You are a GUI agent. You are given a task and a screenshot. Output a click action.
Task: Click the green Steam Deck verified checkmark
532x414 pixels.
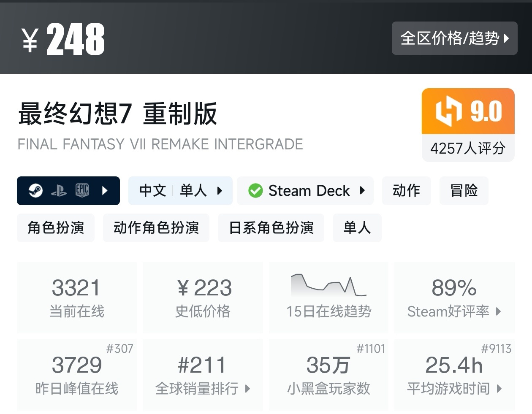click(x=255, y=191)
